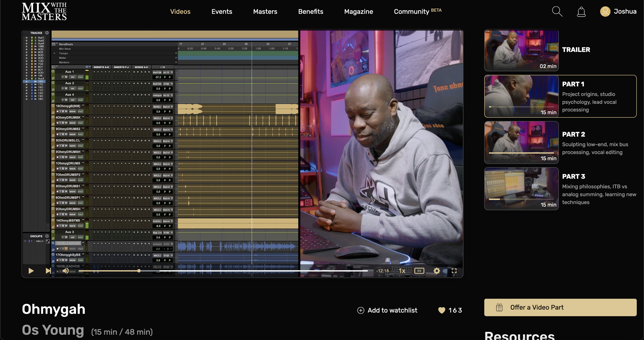Toggle closed captions CC
This screenshot has width=644, height=340.
tap(419, 271)
